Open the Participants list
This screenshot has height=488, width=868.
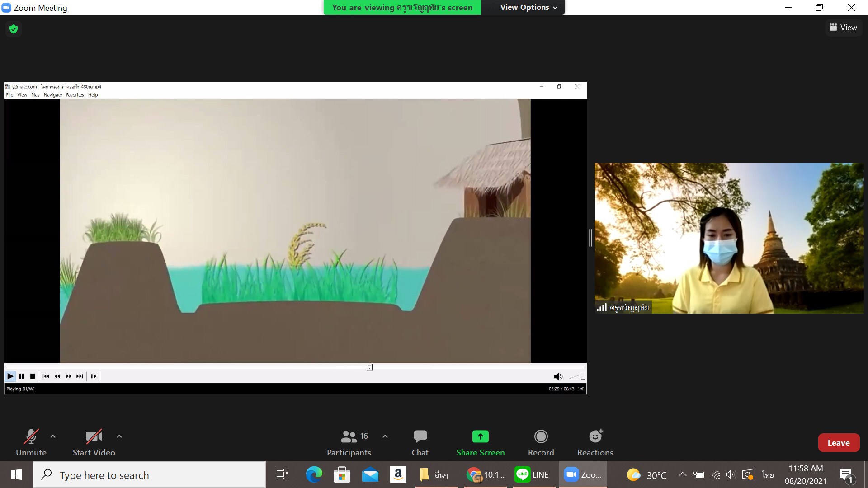[349, 442]
